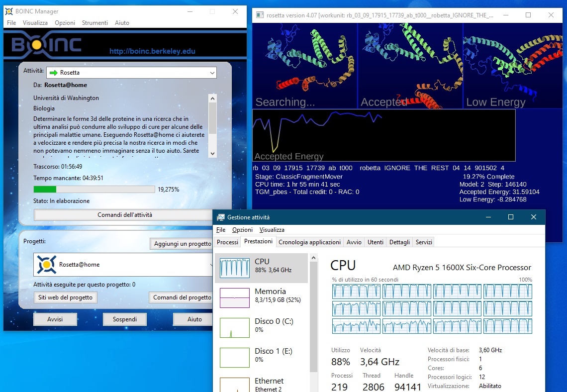Click the Rosetta@home project icon
The height and width of the screenshot is (392, 567).
click(47, 265)
